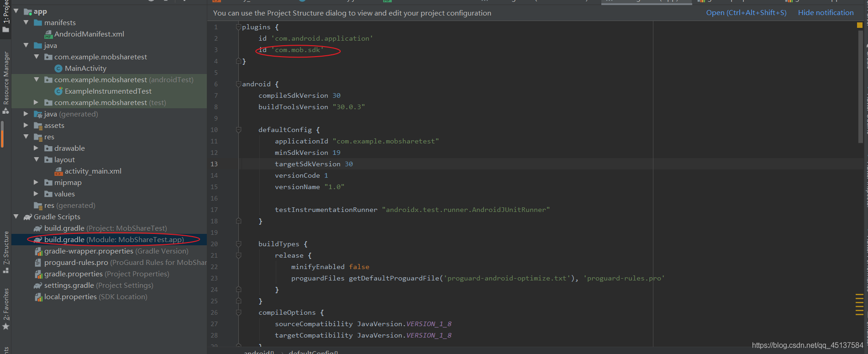868x354 pixels.
Task: Fold buildTypes block at line 20
Action: tap(238, 244)
